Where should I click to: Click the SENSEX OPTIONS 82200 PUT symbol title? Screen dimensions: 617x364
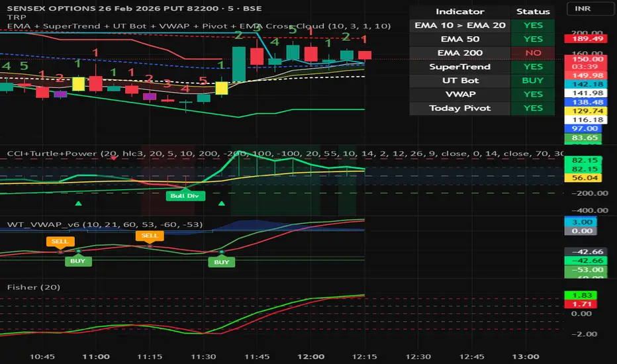[134, 8]
